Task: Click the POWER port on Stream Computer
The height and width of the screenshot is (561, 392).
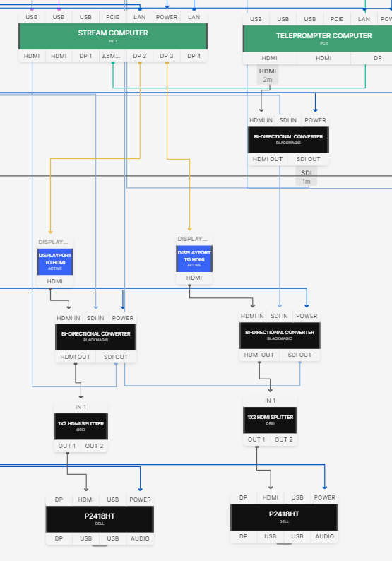Action: 167,17
